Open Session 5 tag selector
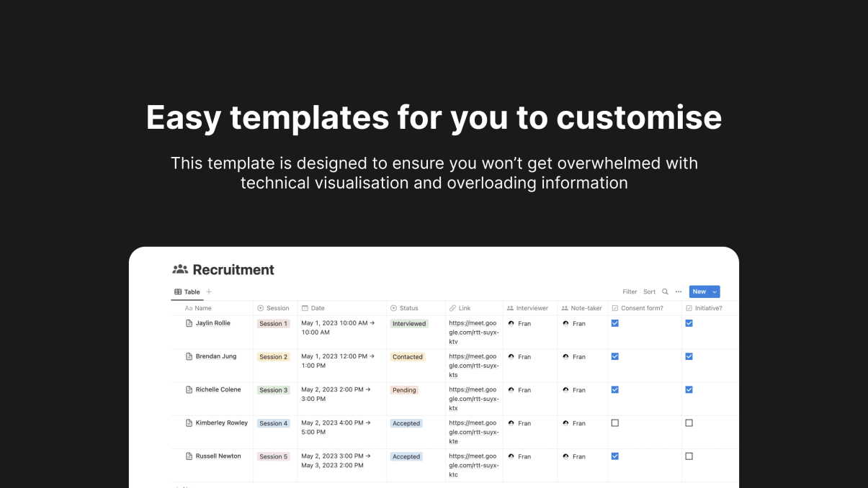This screenshot has height=488, width=868. [x=274, y=456]
